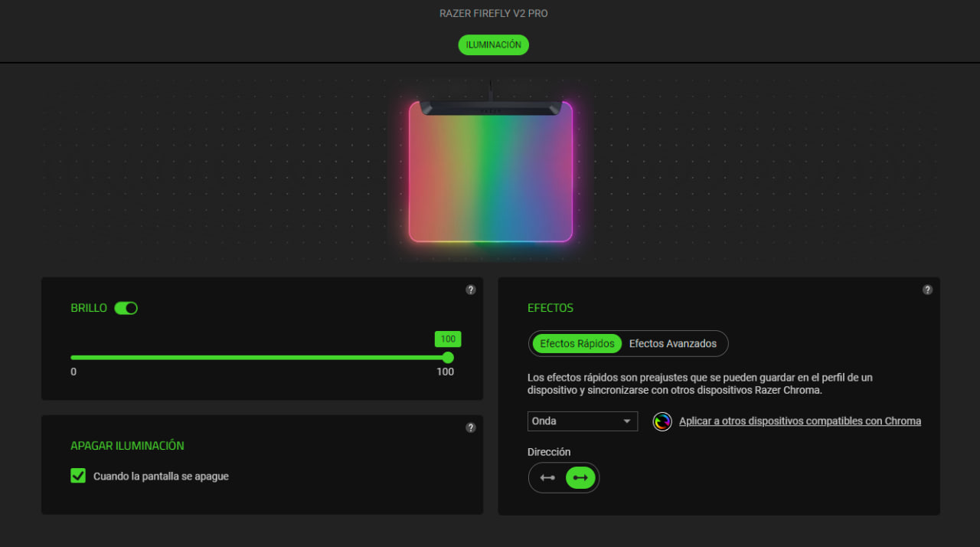The image size is (980, 547).
Task: Set wave direction to left
Action: [547, 477]
